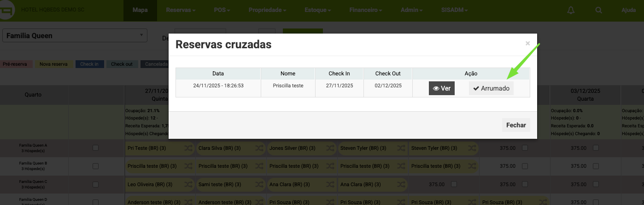
Task: Click shuffle icon on Sami teste reservation
Action: coord(259,184)
